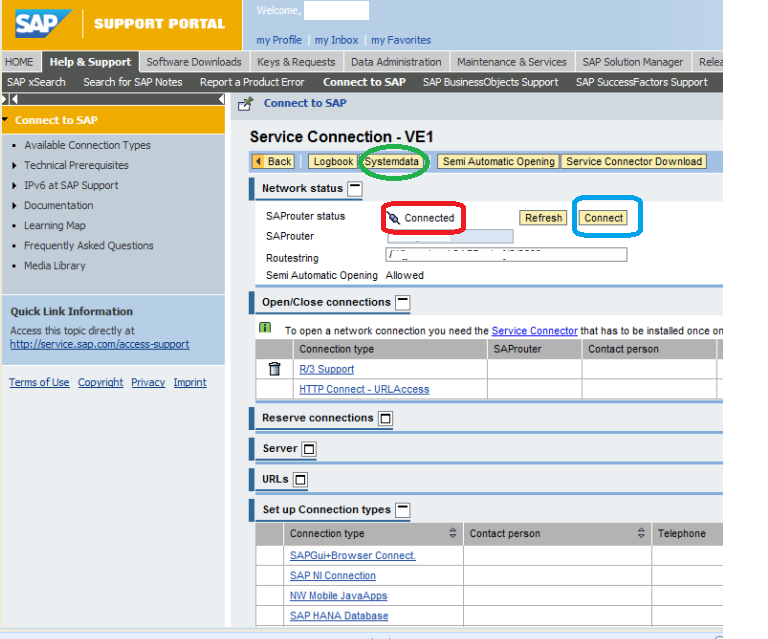
Task: Open Learning Map item
Action: pos(55,226)
